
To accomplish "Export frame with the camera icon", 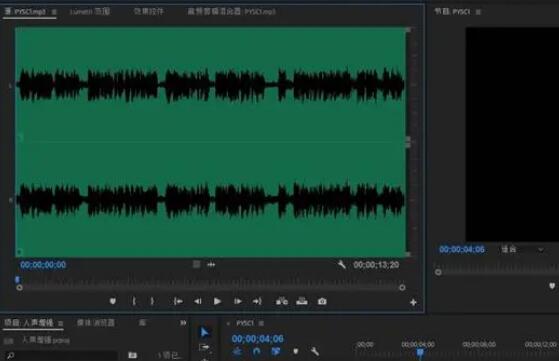I will [x=322, y=301].
